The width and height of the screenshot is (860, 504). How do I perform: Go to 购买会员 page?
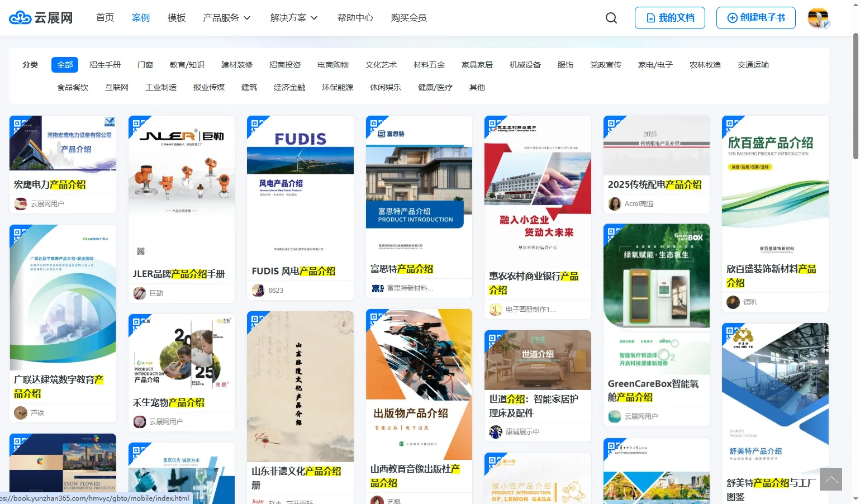coord(408,18)
